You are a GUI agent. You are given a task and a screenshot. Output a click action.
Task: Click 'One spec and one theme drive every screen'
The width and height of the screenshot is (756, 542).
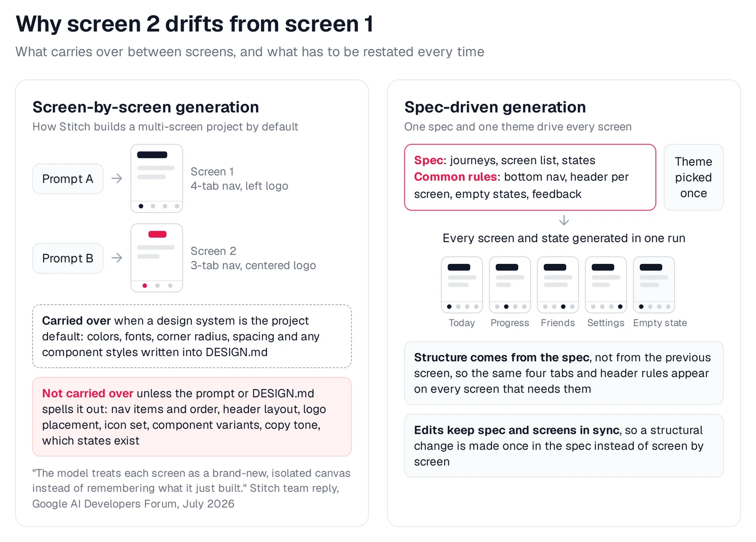[x=518, y=127]
